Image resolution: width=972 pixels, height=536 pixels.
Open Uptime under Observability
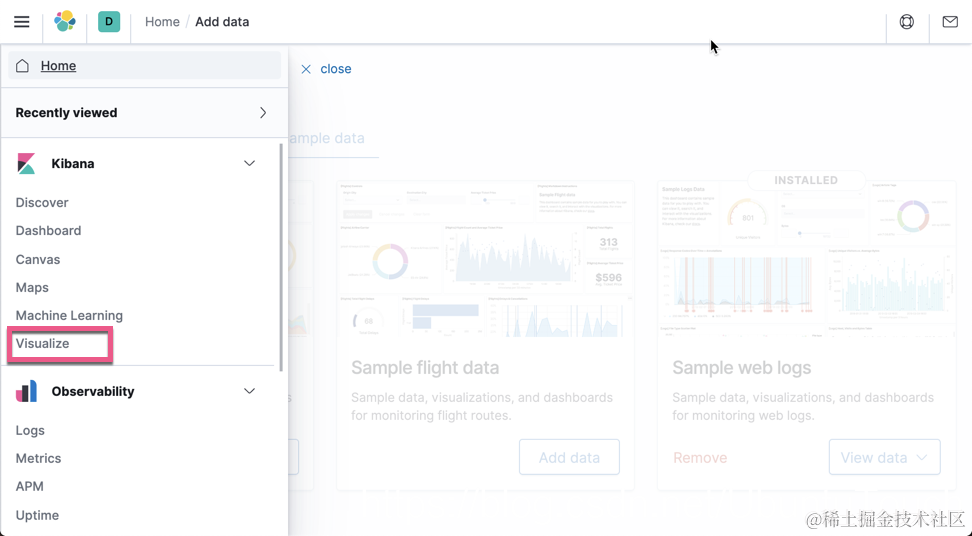37,516
